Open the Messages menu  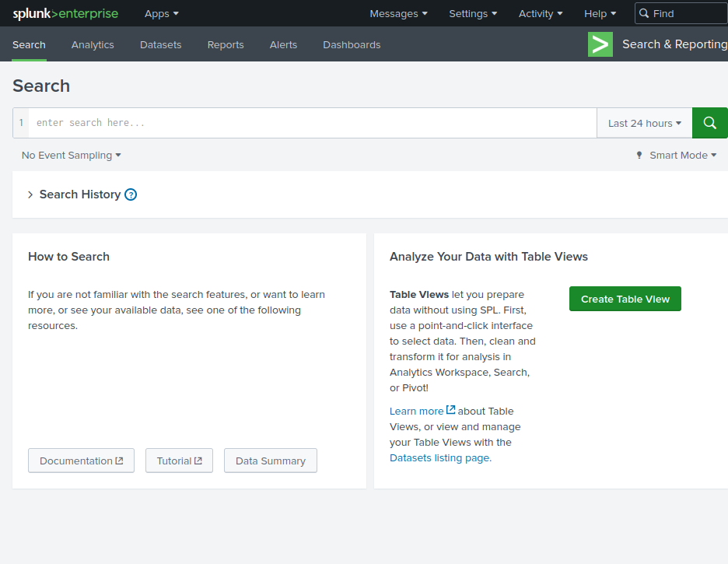[x=398, y=13]
